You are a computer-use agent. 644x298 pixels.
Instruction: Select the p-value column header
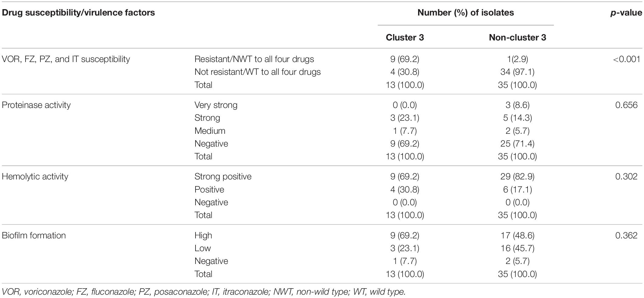626,13
